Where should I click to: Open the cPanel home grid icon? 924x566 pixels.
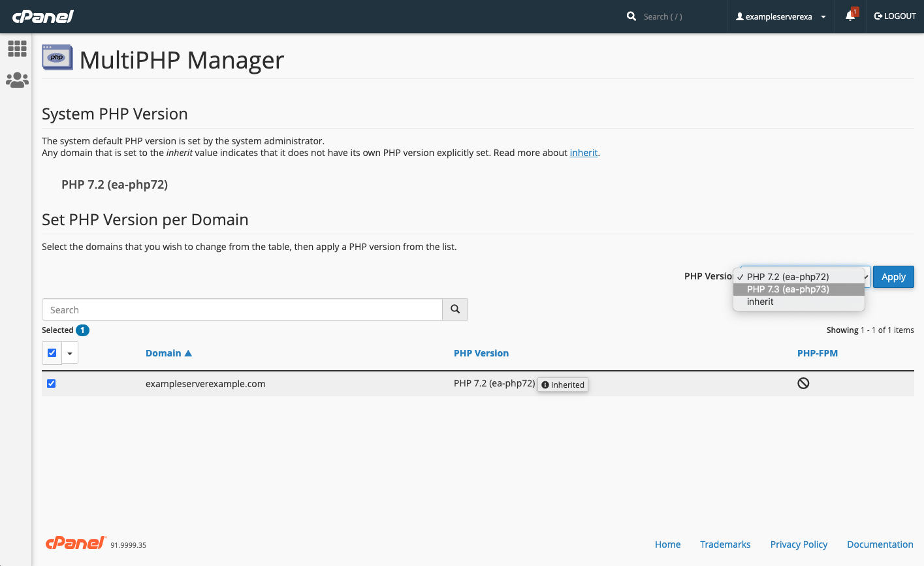pos(17,48)
